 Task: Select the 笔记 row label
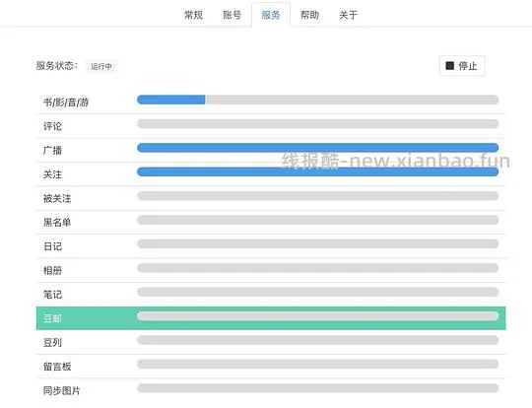(52, 295)
